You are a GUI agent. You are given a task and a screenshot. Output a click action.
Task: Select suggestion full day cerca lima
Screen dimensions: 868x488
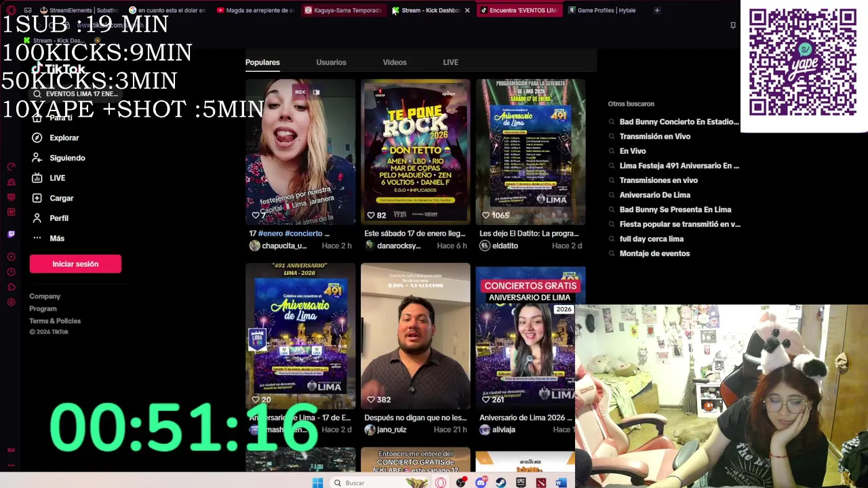652,239
